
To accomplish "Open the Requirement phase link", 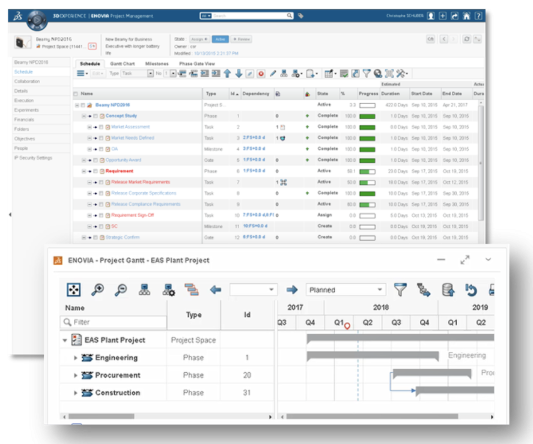I will tap(119, 171).
